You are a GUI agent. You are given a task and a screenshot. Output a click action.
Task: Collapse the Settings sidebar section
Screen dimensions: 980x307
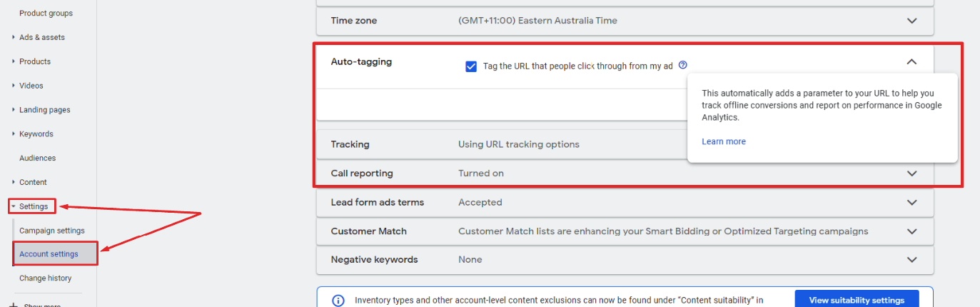pyautogui.click(x=32, y=206)
